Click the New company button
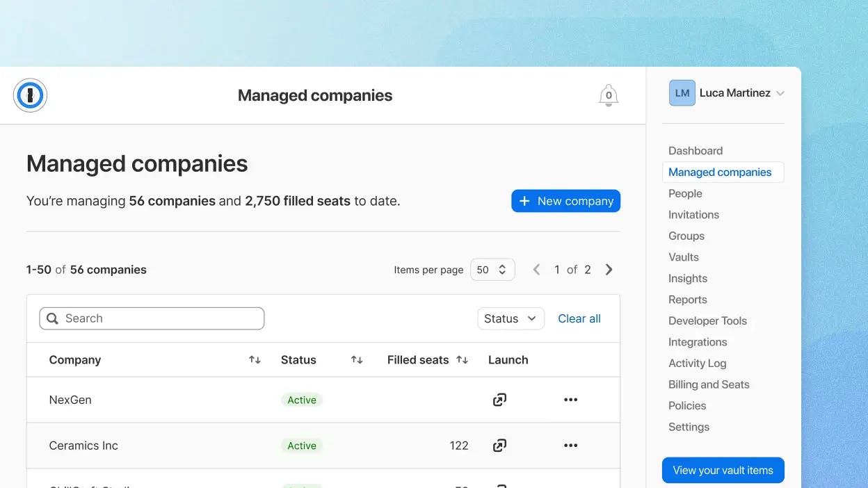The height and width of the screenshot is (488, 868). [x=565, y=201]
